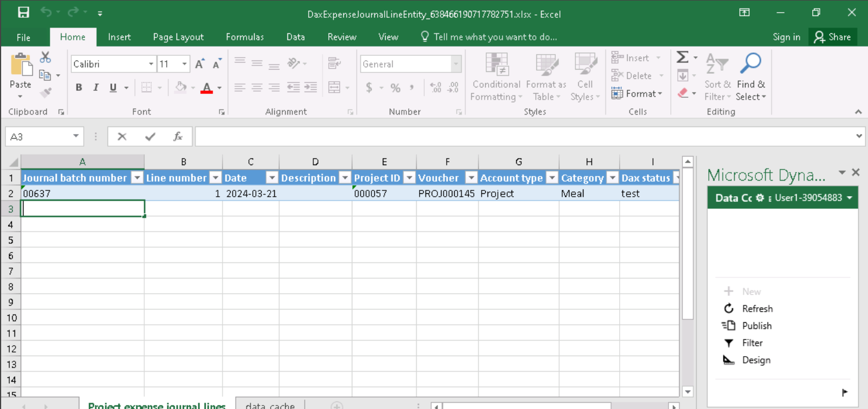Screen dimensions: 868x409
Task: Increase decimal places
Action: coord(436,87)
